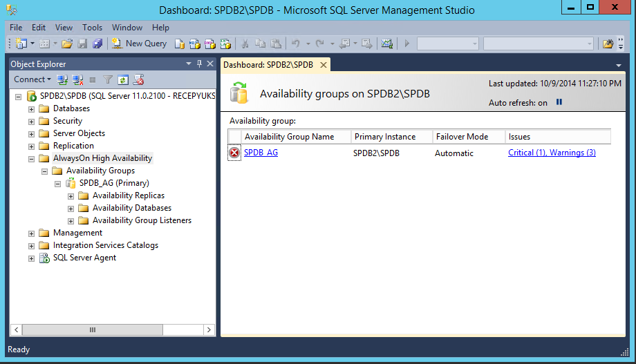Expand the Security folder
This screenshot has height=364, width=636.
pyautogui.click(x=31, y=122)
